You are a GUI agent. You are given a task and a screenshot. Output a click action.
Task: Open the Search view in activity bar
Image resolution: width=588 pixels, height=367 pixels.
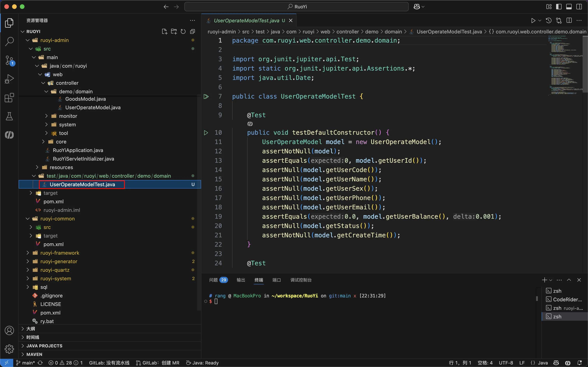(x=9, y=42)
